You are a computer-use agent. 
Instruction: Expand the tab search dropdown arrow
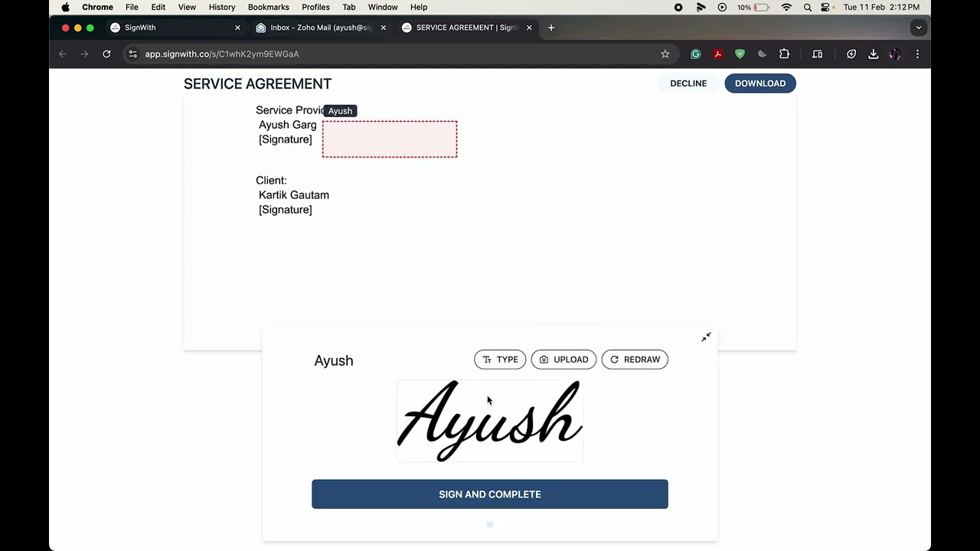pyautogui.click(x=919, y=28)
